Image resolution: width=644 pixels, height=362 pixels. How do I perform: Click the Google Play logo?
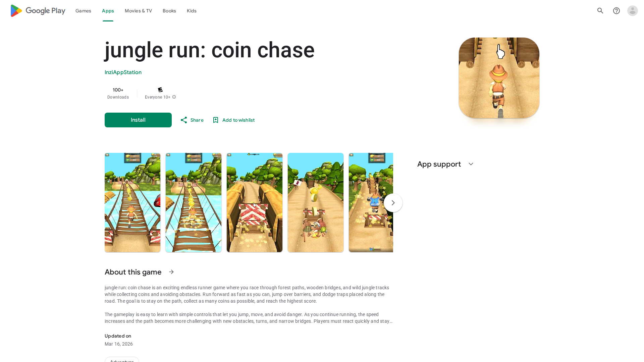click(x=38, y=11)
